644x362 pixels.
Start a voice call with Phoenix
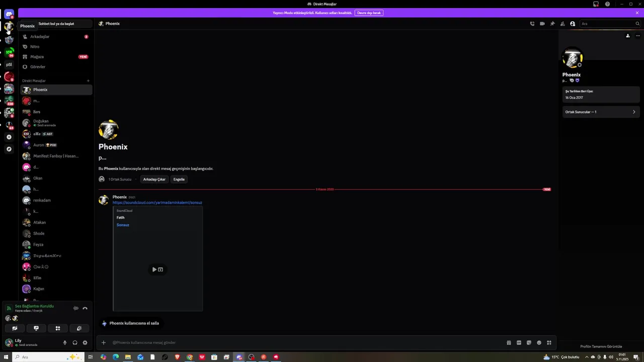532,24
